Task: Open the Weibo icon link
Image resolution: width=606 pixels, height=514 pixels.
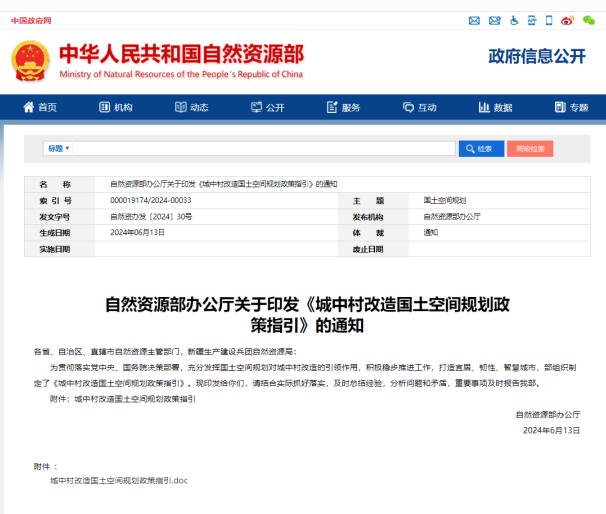Action: [567, 20]
